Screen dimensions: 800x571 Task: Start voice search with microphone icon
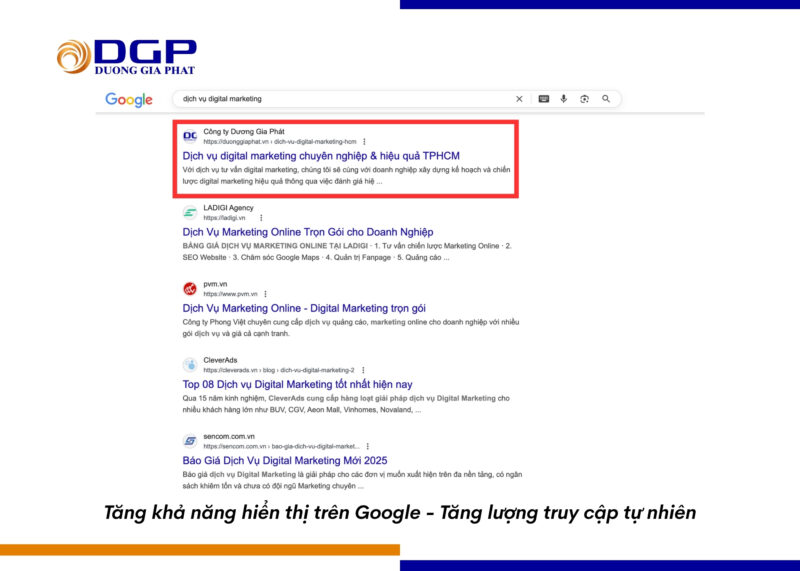point(564,99)
